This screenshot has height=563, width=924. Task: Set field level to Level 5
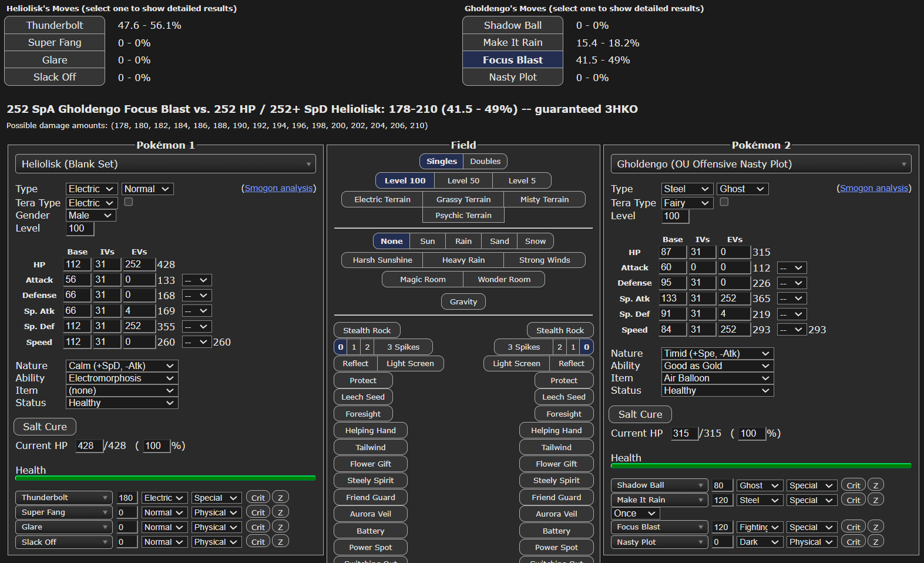[x=522, y=180]
